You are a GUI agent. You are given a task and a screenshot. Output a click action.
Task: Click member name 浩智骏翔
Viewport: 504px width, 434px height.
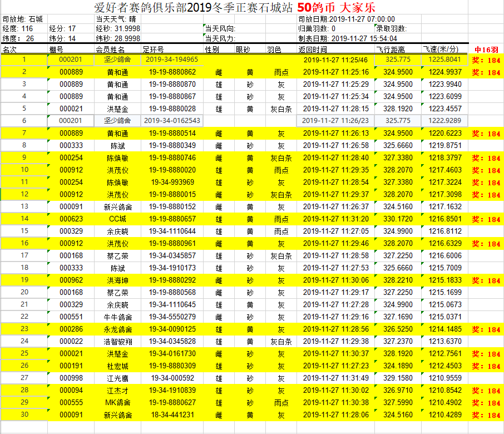117,342
